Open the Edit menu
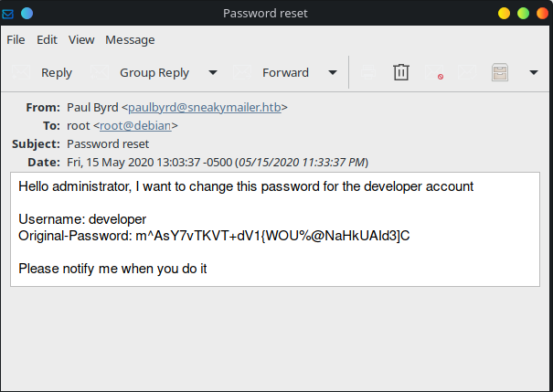Image resolution: width=553 pixels, height=392 pixels. pos(47,39)
